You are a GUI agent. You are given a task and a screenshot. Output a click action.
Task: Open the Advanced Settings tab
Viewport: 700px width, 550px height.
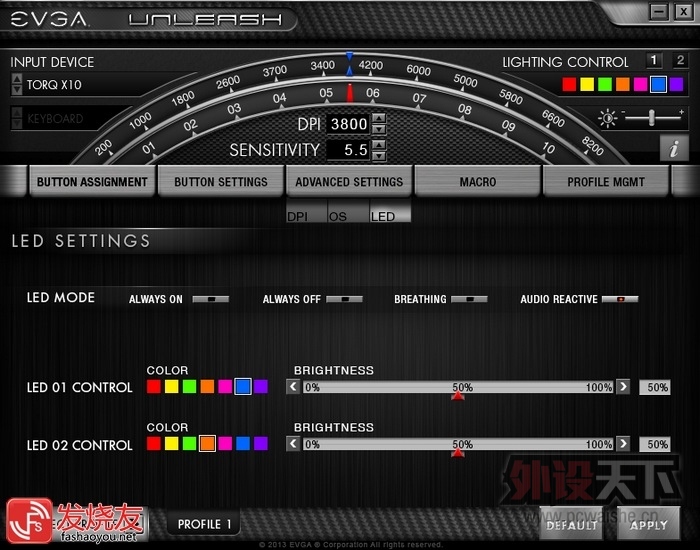(349, 181)
